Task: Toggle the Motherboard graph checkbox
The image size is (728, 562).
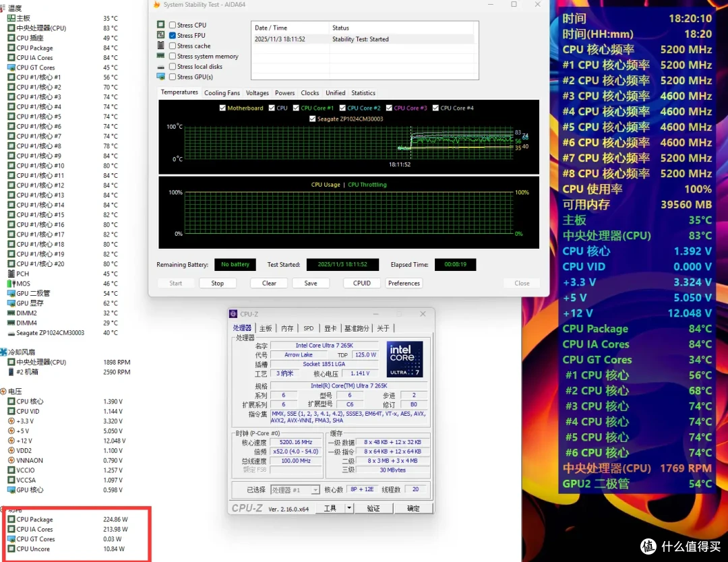Action: pos(222,108)
